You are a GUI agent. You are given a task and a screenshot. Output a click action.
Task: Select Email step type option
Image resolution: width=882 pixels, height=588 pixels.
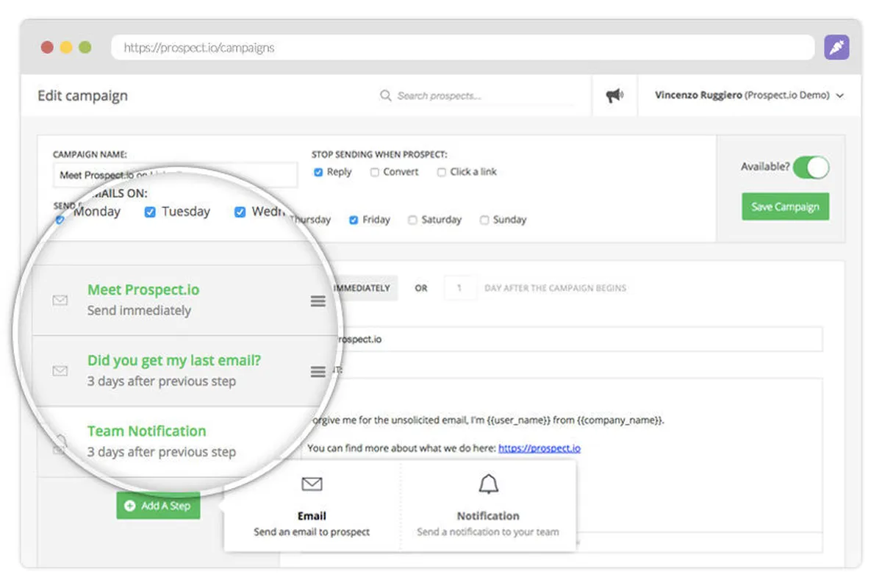pos(312,506)
